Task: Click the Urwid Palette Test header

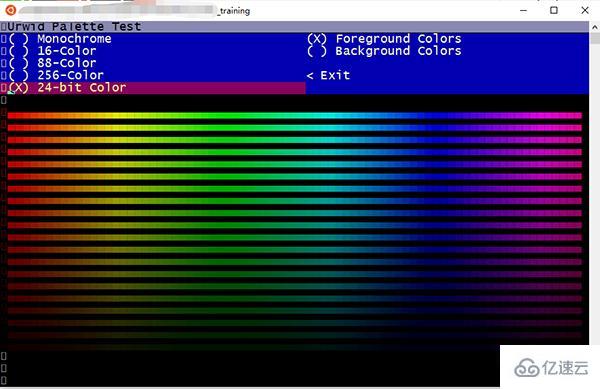Action: 74,26
